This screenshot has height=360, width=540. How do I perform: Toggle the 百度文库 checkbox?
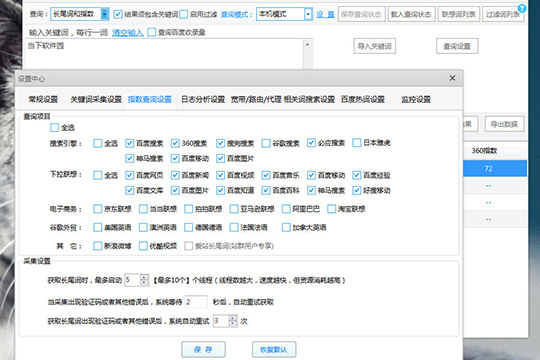(x=129, y=190)
